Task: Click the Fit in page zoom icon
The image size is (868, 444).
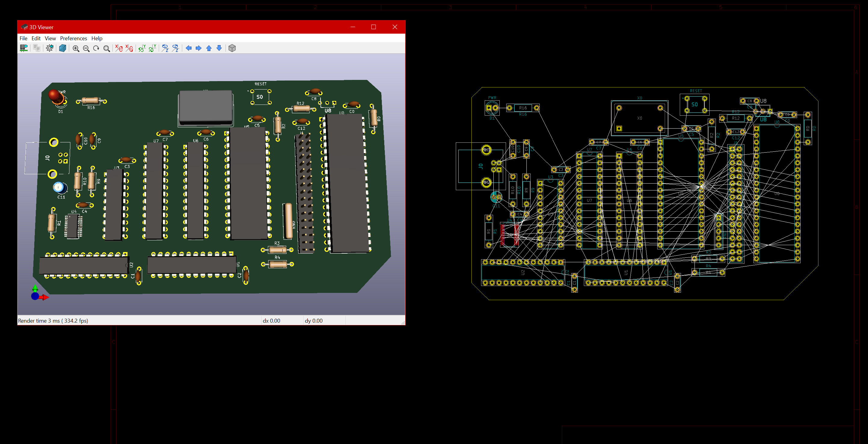Action: point(106,48)
